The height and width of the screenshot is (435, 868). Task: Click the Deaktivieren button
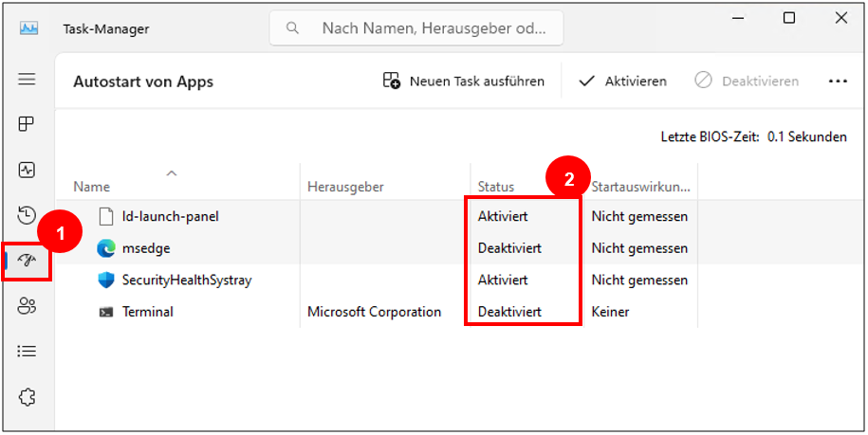pyautogui.click(x=747, y=82)
